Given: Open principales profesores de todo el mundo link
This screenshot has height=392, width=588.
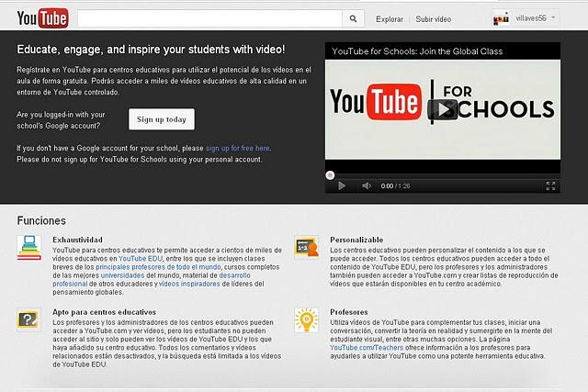Looking at the screenshot, I should [158, 267].
